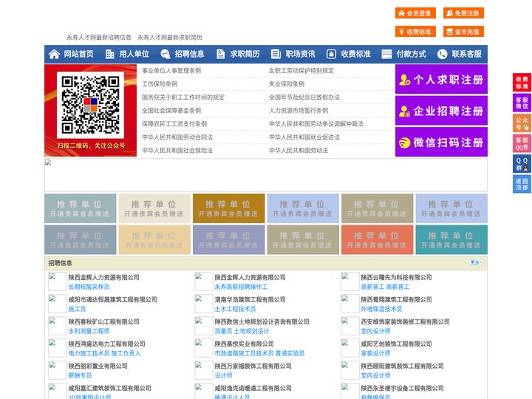Click the logo thumbnail beside 陕西云曜先为科技有限公司
Screen dimensions: 532x399
pos(349,282)
